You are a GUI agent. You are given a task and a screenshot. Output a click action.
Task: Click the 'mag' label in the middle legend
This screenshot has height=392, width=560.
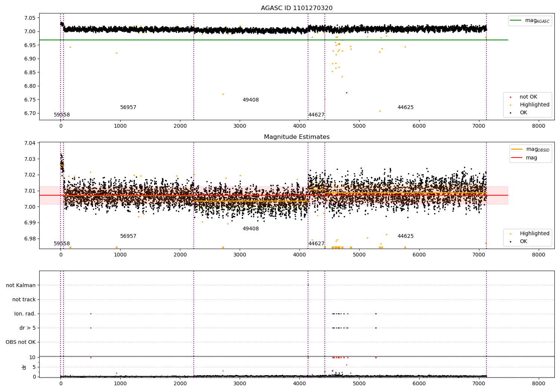pyautogui.click(x=532, y=158)
